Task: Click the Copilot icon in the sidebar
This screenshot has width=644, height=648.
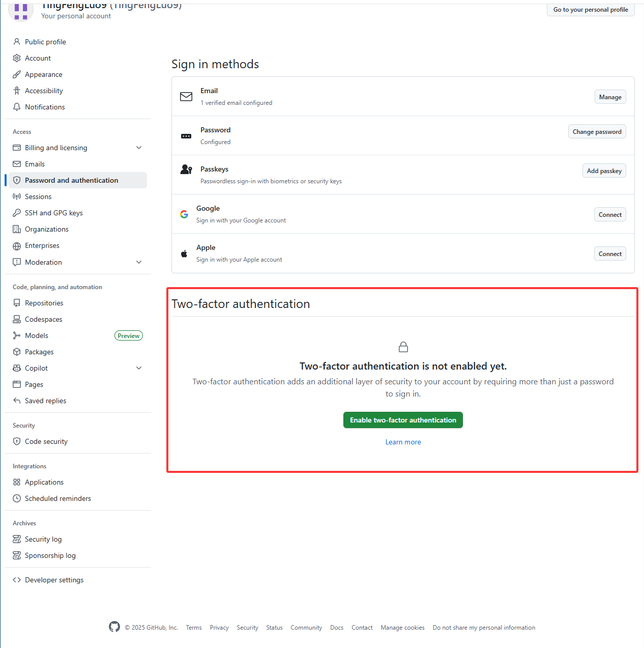Action: tap(17, 368)
